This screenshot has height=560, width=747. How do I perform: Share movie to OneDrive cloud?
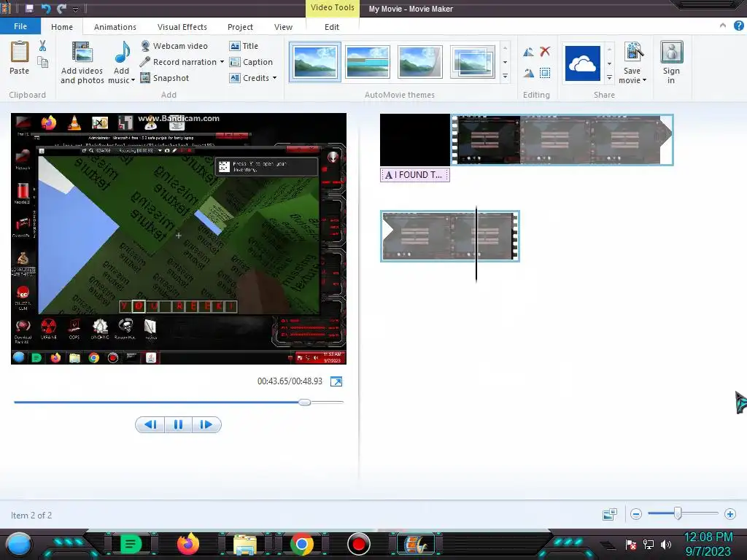[x=582, y=63]
